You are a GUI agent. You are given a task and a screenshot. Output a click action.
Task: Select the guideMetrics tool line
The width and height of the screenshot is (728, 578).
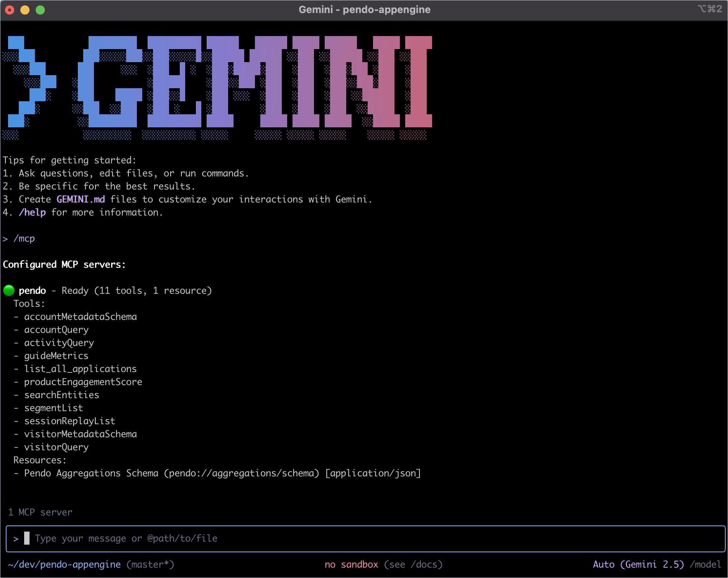(51, 356)
